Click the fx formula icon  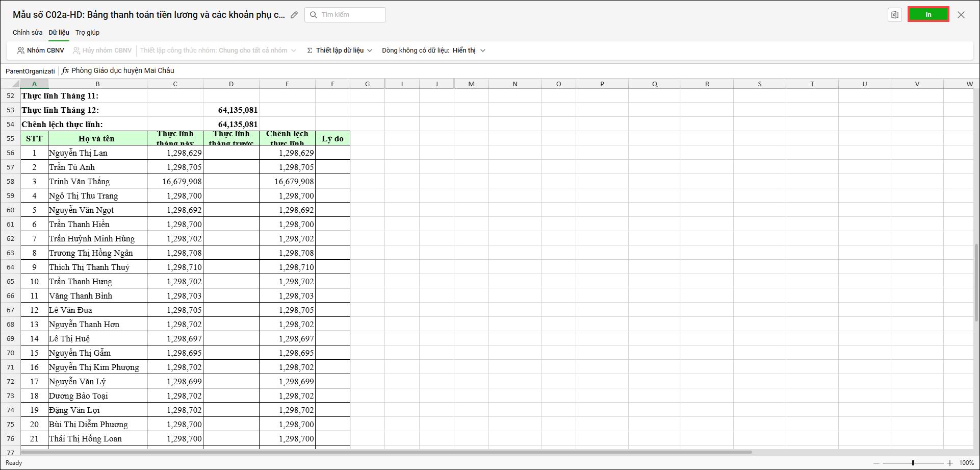pos(65,70)
